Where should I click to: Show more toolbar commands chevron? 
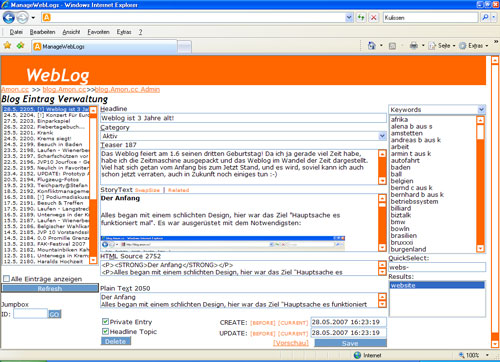(x=496, y=42)
